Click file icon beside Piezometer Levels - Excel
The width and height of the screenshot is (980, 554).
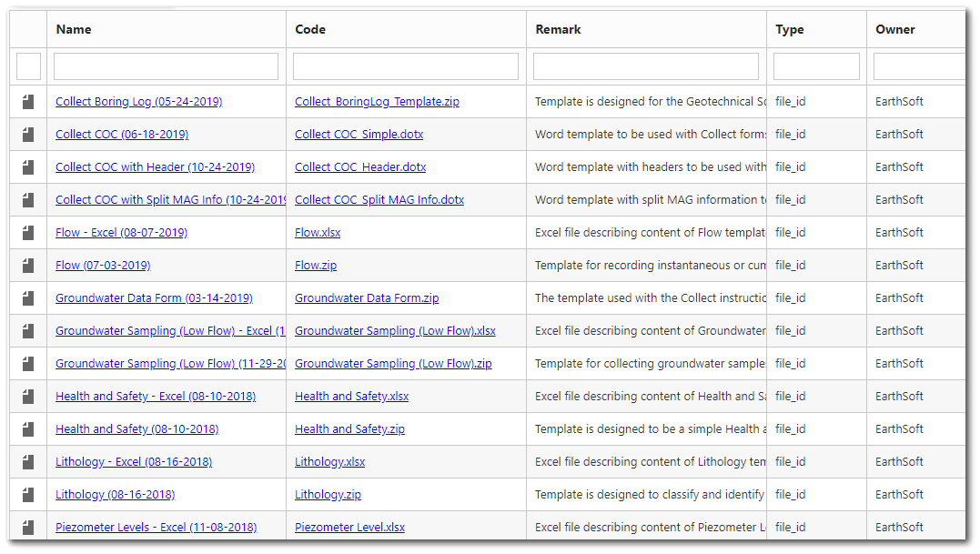[28, 528]
